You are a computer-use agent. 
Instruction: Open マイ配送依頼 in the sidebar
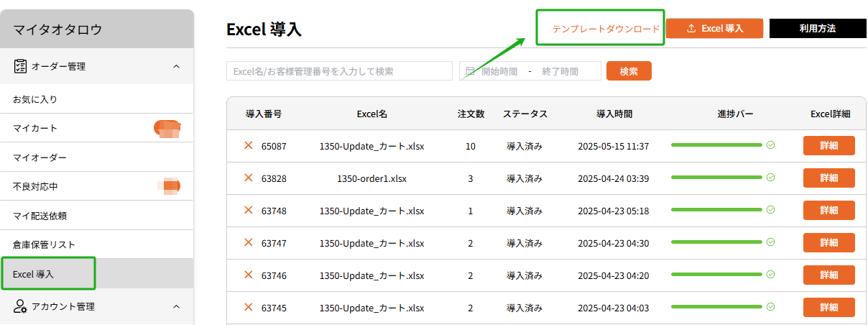click(x=97, y=215)
